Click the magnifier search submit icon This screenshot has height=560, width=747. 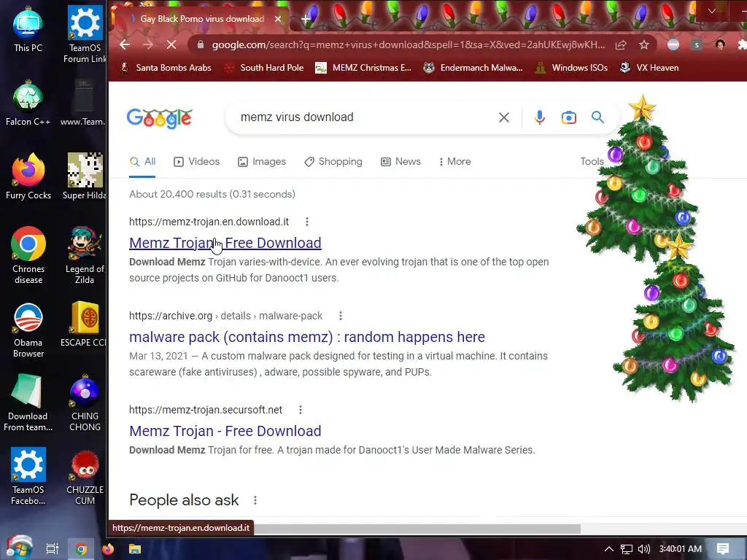(x=597, y=117)
